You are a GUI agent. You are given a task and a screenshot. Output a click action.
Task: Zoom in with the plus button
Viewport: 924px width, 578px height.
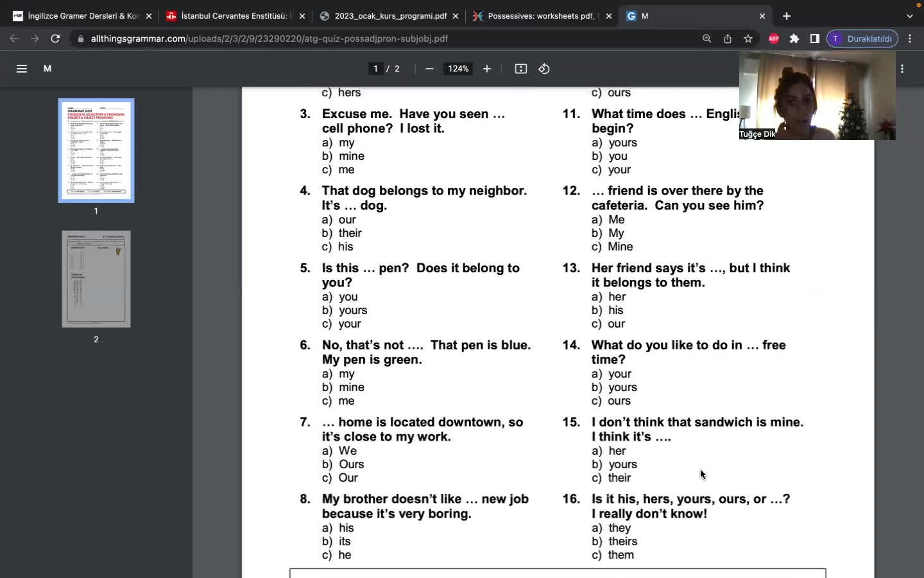pyautogui.click(x=487, y=69)
